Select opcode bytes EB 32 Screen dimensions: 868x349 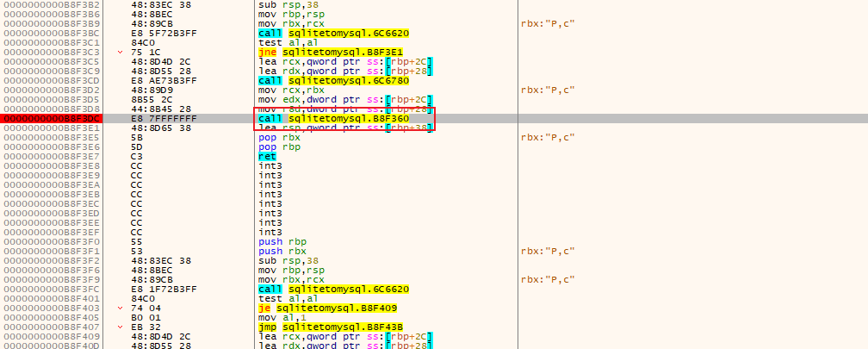(145, 327)
